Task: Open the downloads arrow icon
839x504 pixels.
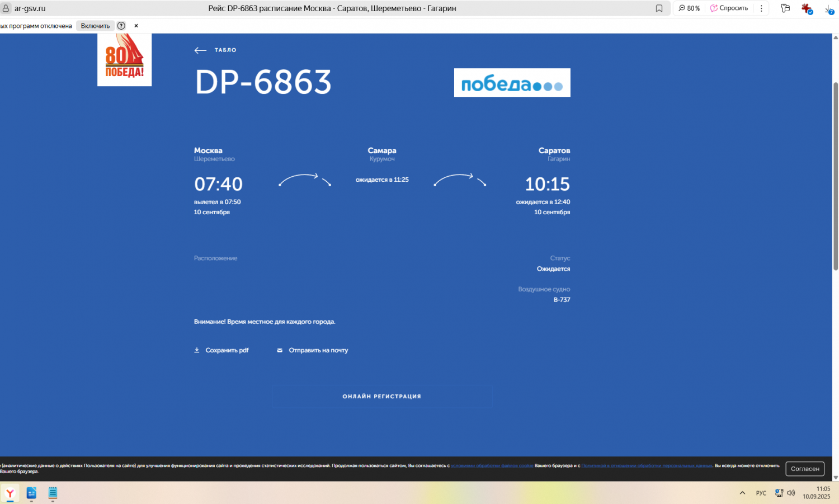Action: coord(829,8)
